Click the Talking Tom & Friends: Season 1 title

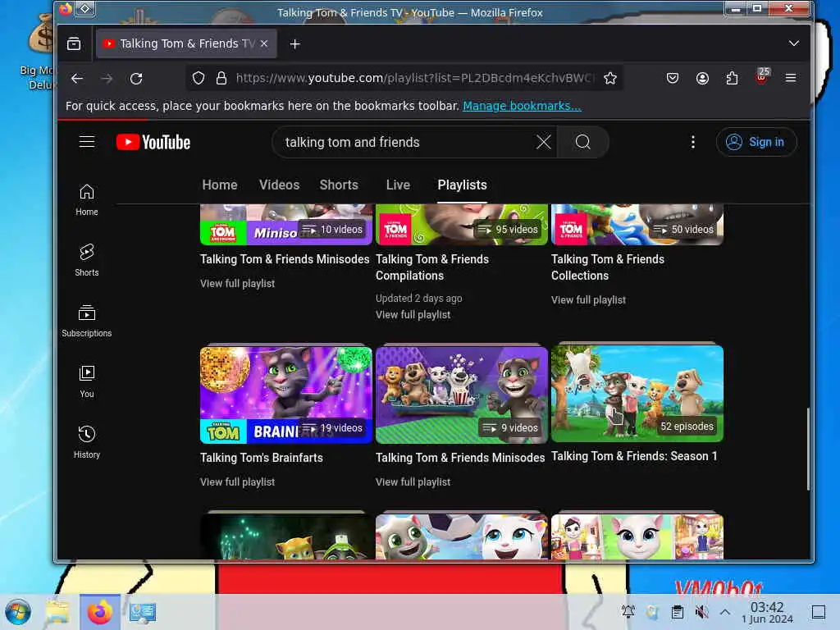tap(634, 456)
